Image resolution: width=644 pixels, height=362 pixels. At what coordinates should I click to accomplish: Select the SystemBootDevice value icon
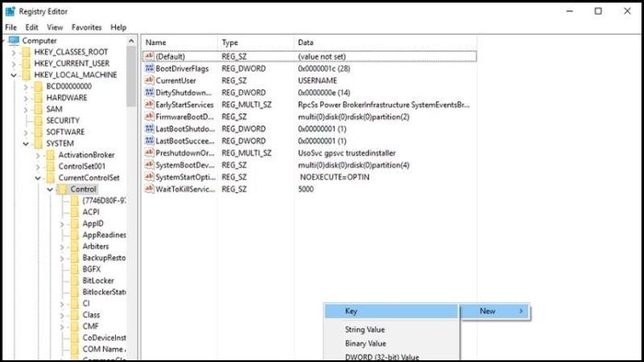click(x=149, y=164)
